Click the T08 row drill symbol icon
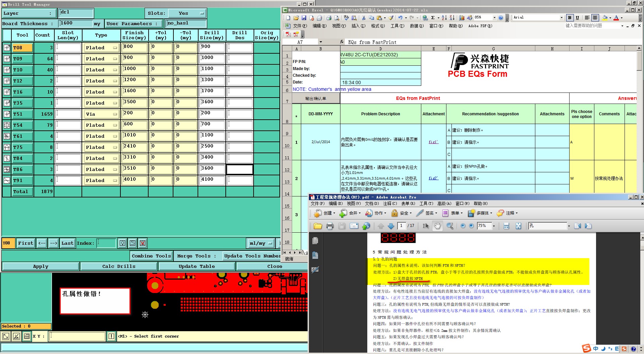This screenshot has height=354, width=644. pos(7,48)
